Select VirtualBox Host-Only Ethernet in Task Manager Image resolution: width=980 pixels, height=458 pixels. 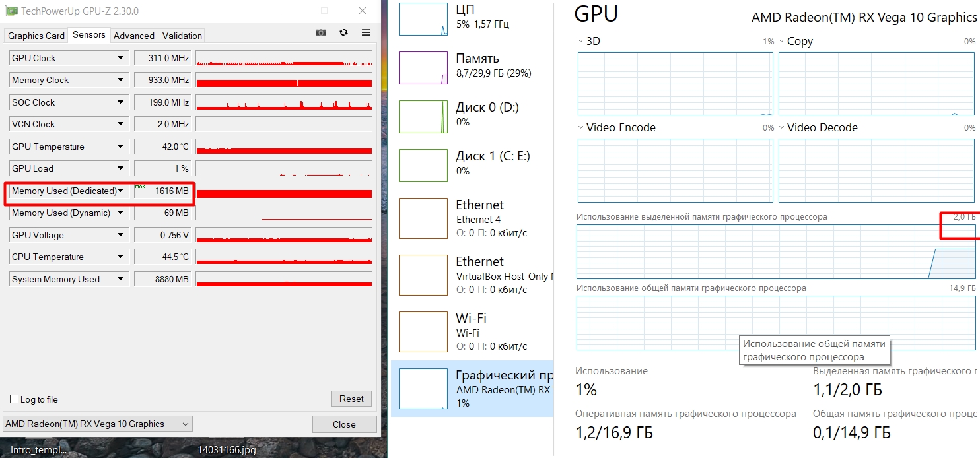(x=472, y=275)
